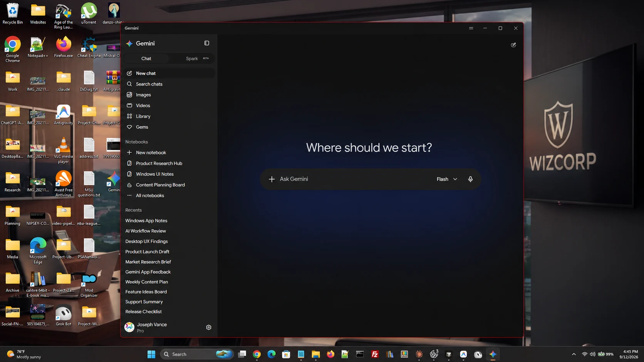Open recent chat Windows App Notes
This screenshot has width=644, height=362.
pos(146,221)
